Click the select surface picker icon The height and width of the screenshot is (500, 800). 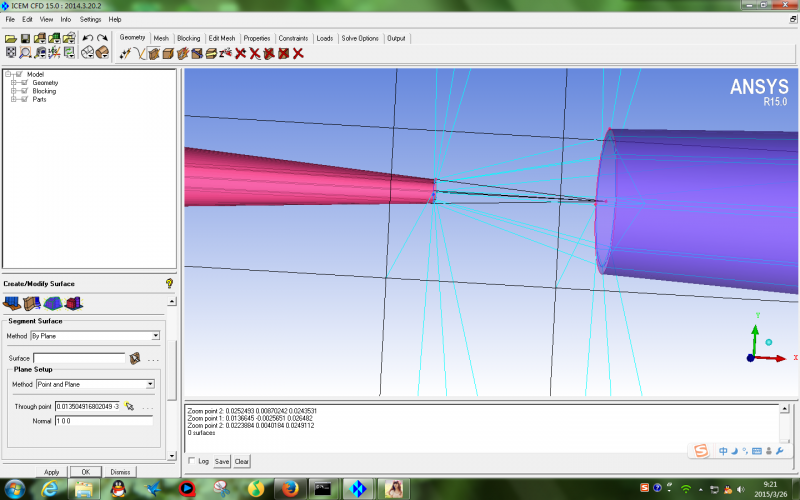pyautogui.click(x=134, y=357)
